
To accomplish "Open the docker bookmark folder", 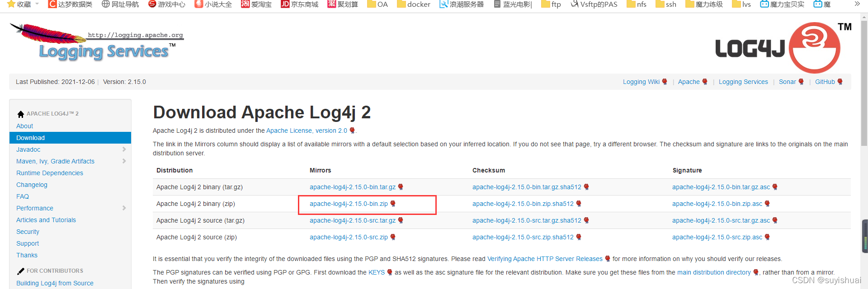I will [x=414, y=4].
